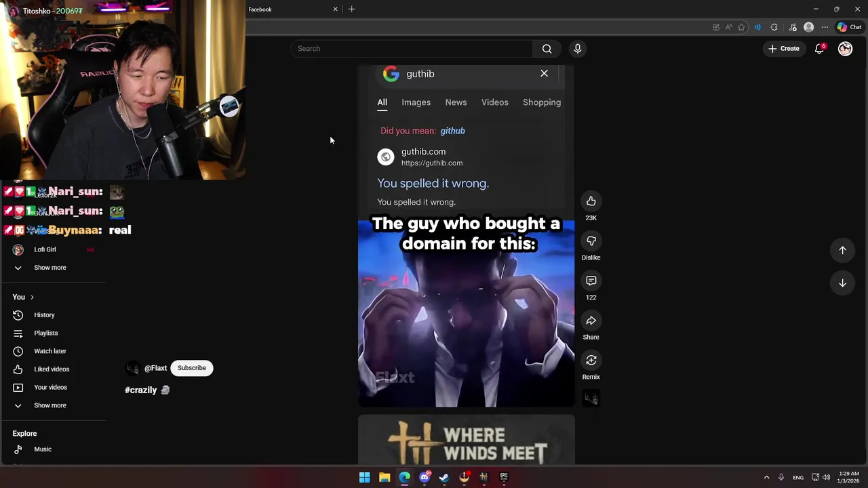Open the @Flaxt channel name
This screenshot has height=488, width=868.
click(x=155, y=368)
